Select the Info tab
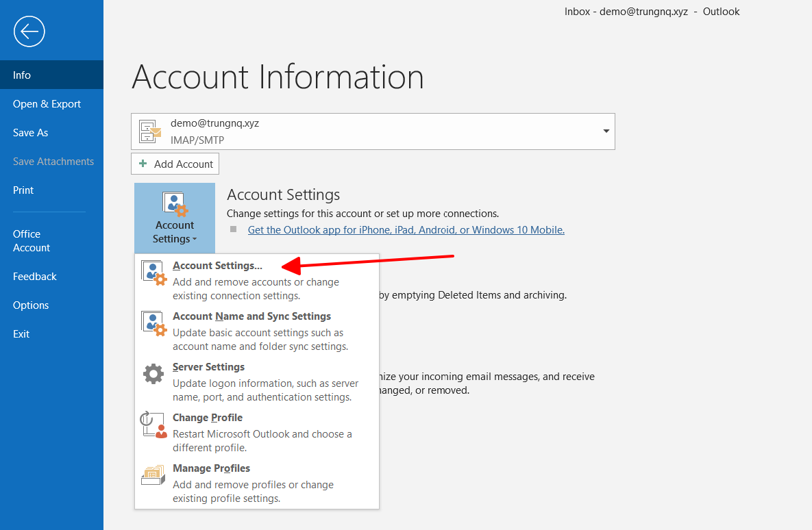The width and height of the screenshot is (812, 530). click(x=52, y=75)
